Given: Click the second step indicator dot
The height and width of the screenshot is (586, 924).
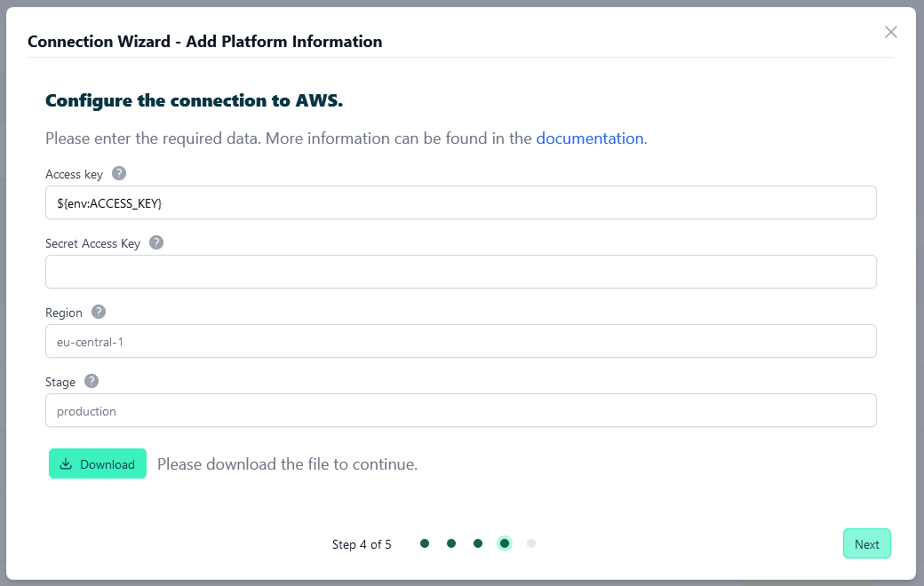Looking at the screenshot, I should 451,542.
